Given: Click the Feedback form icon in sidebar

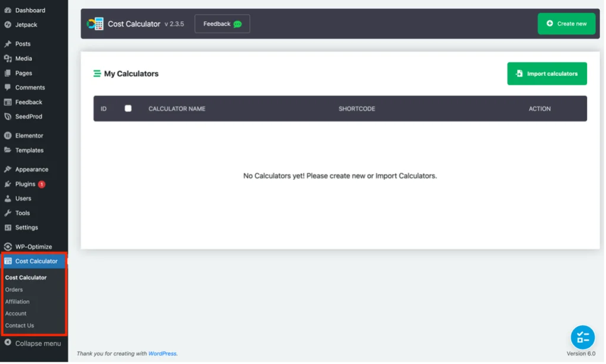Looking at the screenshot, I should click(x=8, y=102).
